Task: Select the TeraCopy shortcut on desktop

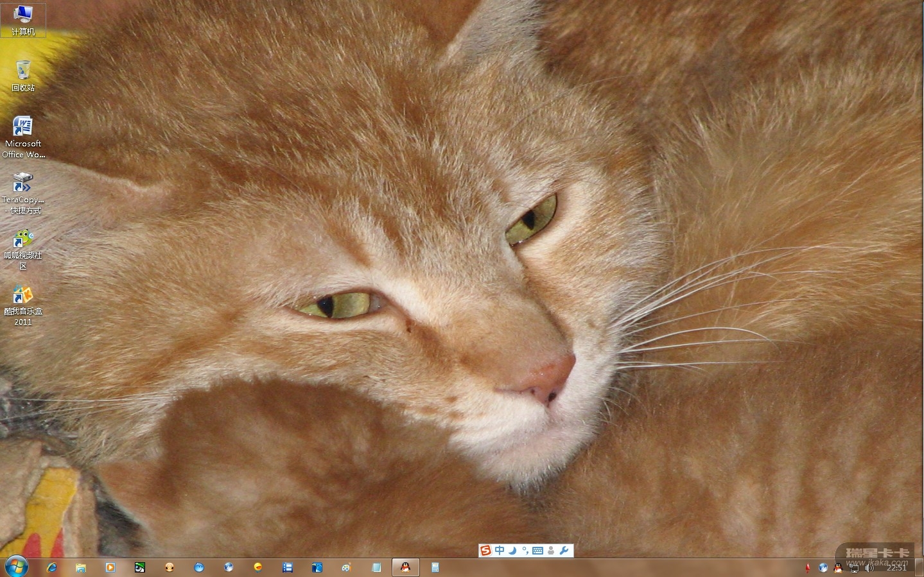Action: point(23,193)
